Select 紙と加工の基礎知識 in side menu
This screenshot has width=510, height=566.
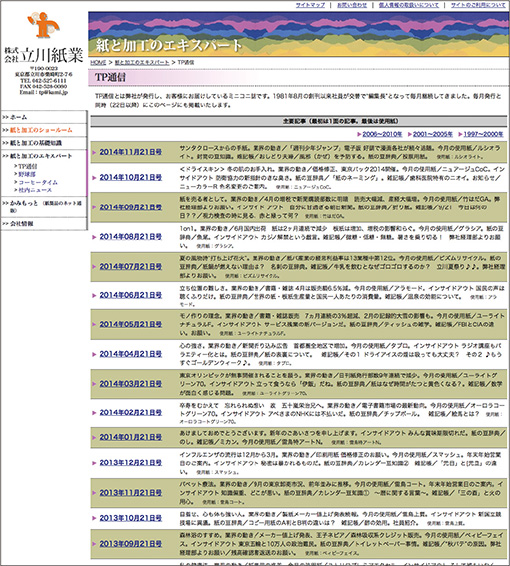tap(36, 143)
